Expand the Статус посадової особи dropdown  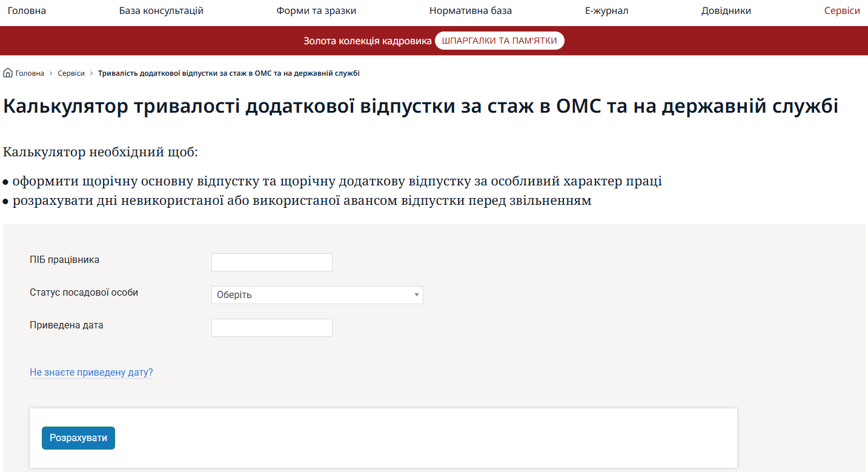[x=317, y=295]
